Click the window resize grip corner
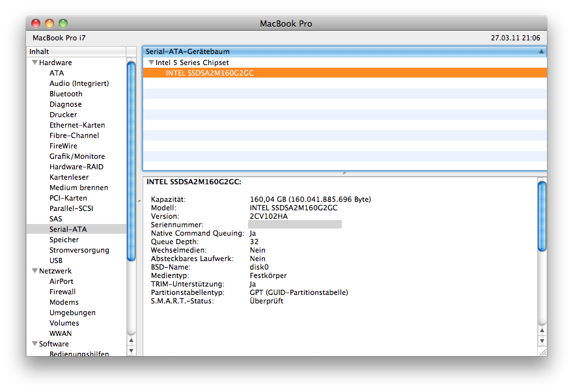 tap(542, 352)
